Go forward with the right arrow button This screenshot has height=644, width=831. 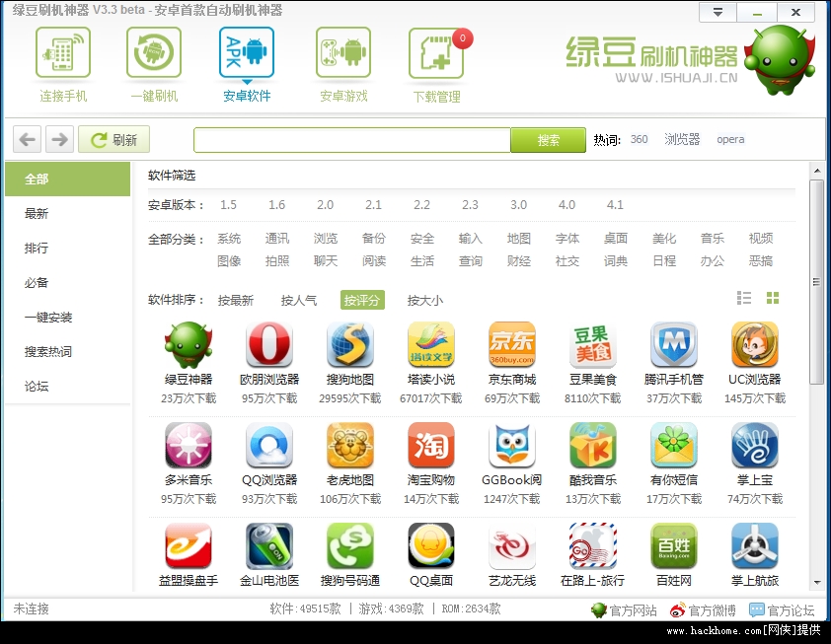tap(59, 139)
